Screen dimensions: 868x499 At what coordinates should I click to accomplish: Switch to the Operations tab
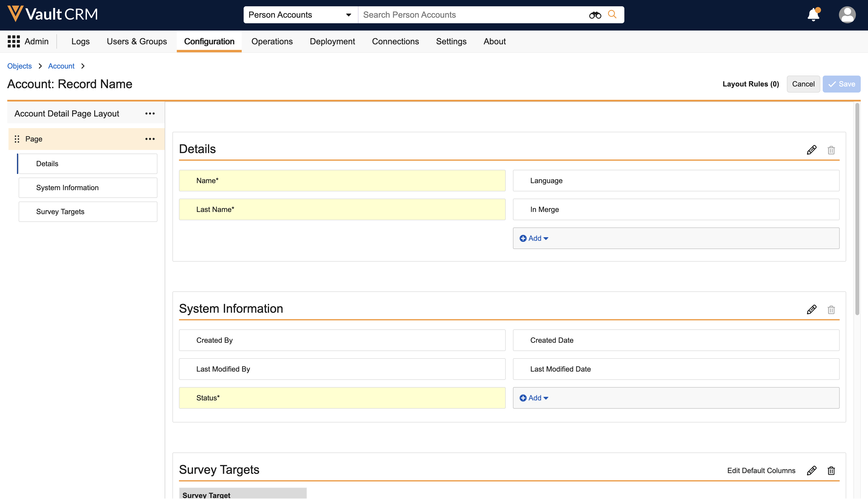272,41
